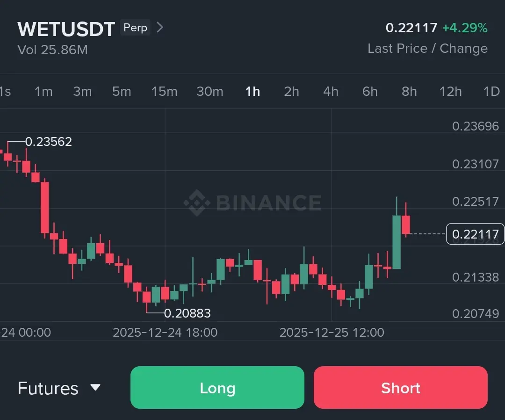This screenshot has width=505, height=420.
Task: Change chart to 2h interval
Action: (x=291, y=91)
